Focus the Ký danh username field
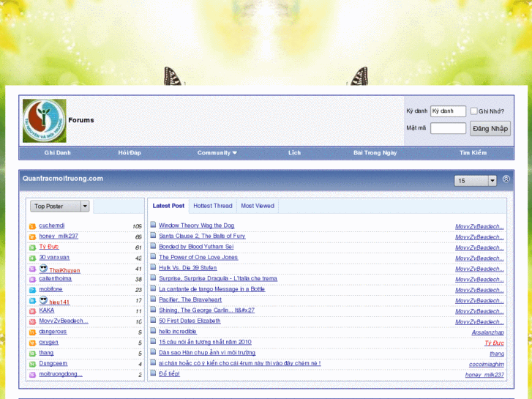Image resolution: width=532 pixels, height=399 pixels. (x=448, y=111)
